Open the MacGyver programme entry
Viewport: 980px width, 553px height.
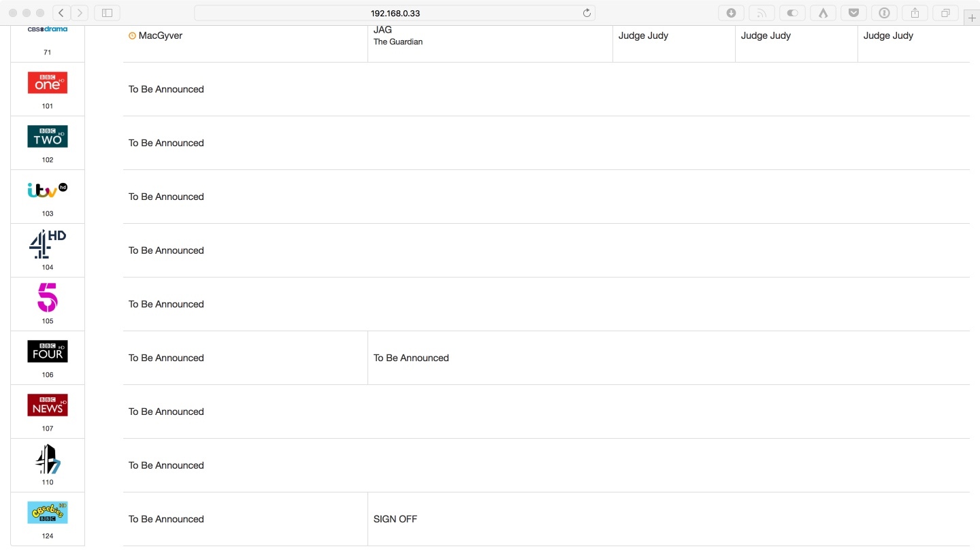161,35
